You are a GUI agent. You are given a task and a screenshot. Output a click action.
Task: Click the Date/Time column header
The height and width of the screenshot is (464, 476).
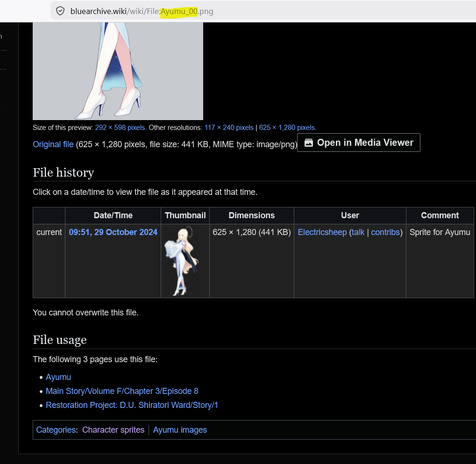click(113, 215)
